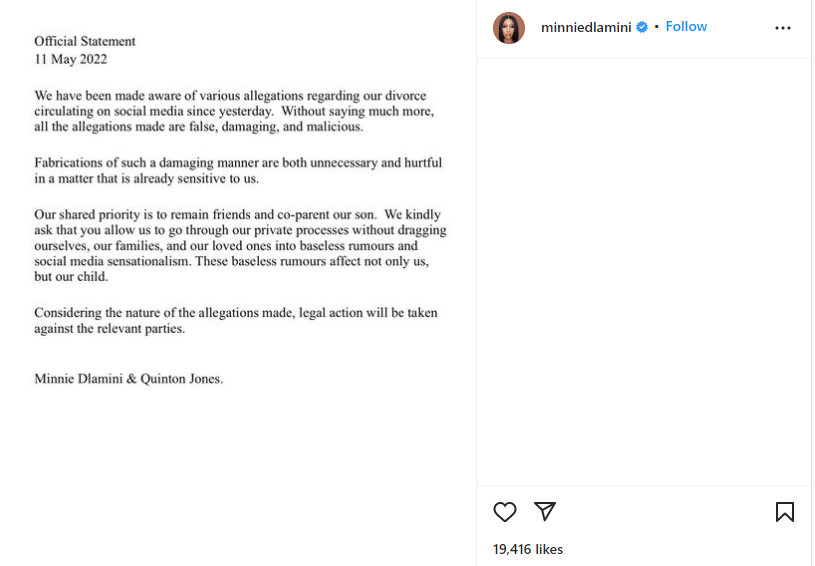The height and width of the screenshot is (566, 815).
Task: Click the paragraph starting "Fabrications of such"
Action: coord(238,170)
